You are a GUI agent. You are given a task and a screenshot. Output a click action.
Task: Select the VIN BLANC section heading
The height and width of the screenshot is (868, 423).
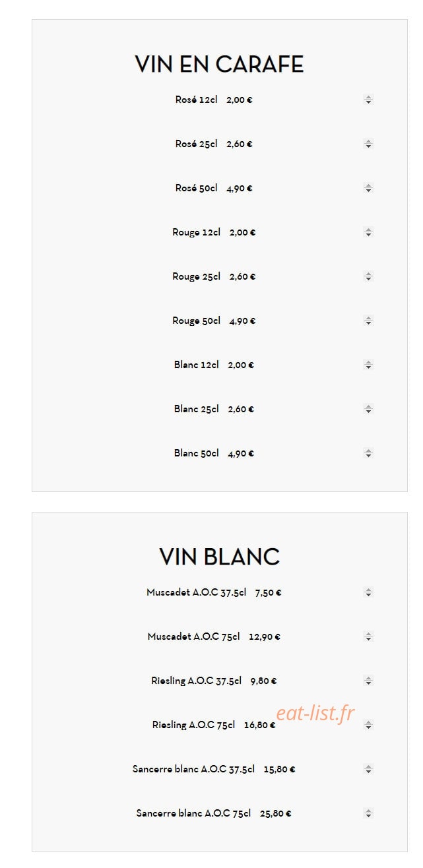219,557
